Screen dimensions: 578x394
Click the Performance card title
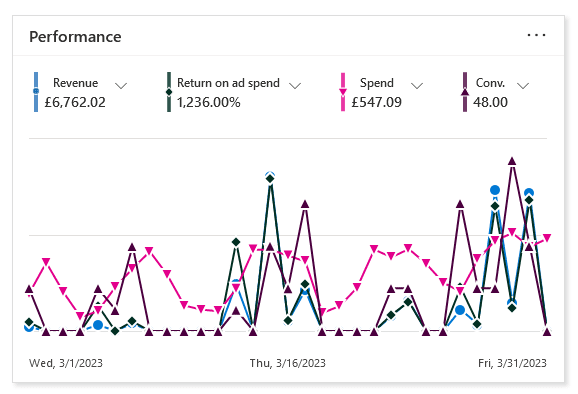tap(75, 37)
